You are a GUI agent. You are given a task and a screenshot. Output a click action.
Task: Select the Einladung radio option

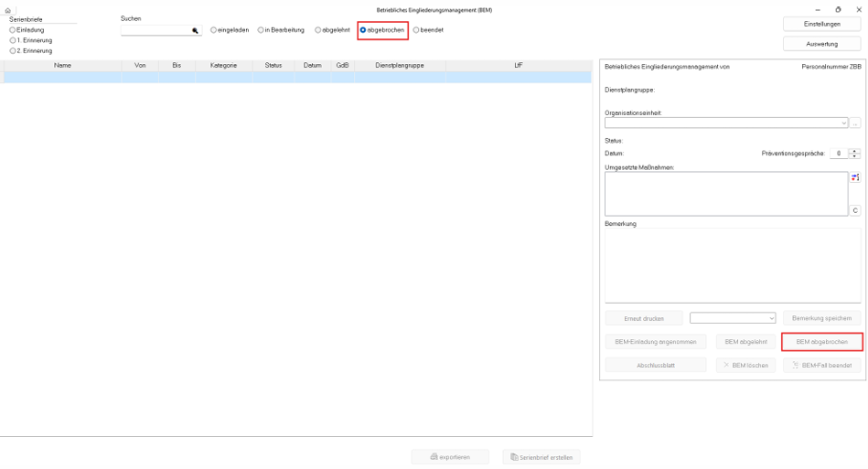(x=27, y=30)
